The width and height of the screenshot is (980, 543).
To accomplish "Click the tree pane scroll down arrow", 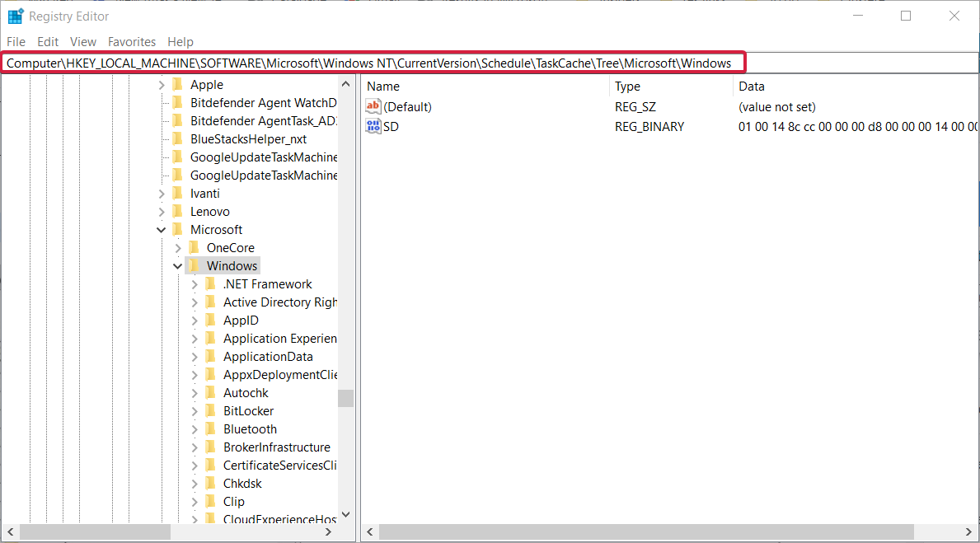I will point(345,515).
